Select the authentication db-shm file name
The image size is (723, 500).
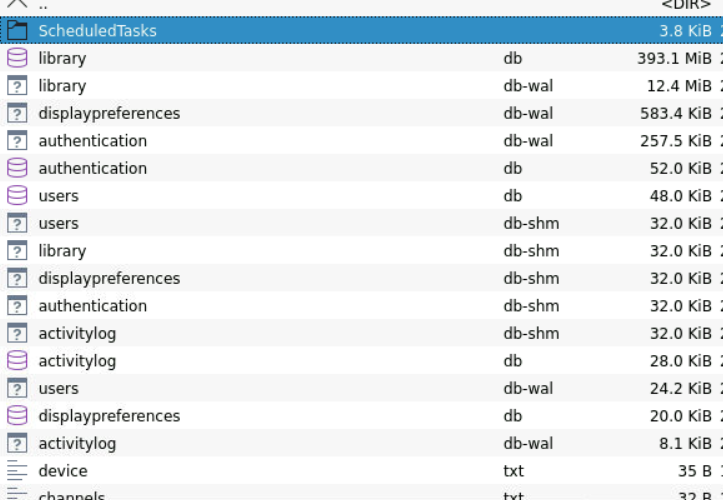click(92, 306)
